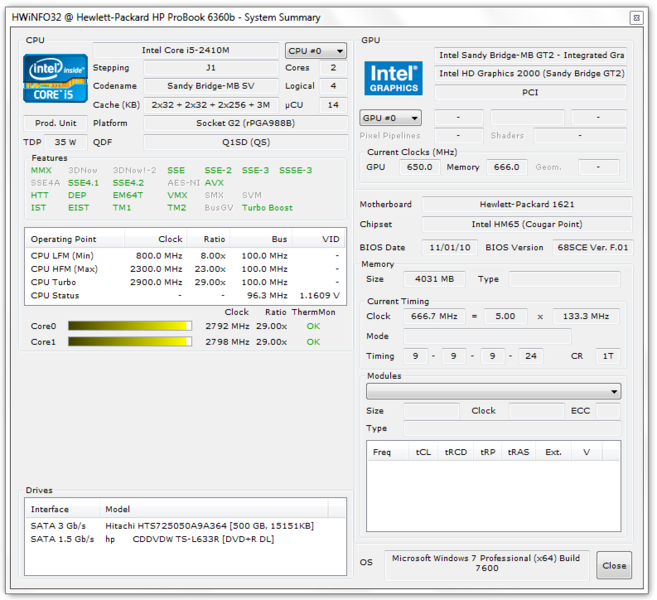Click the GPU clock 650.0 field
657x600 pixels.
pyautogui.click(x=419, y=167)
